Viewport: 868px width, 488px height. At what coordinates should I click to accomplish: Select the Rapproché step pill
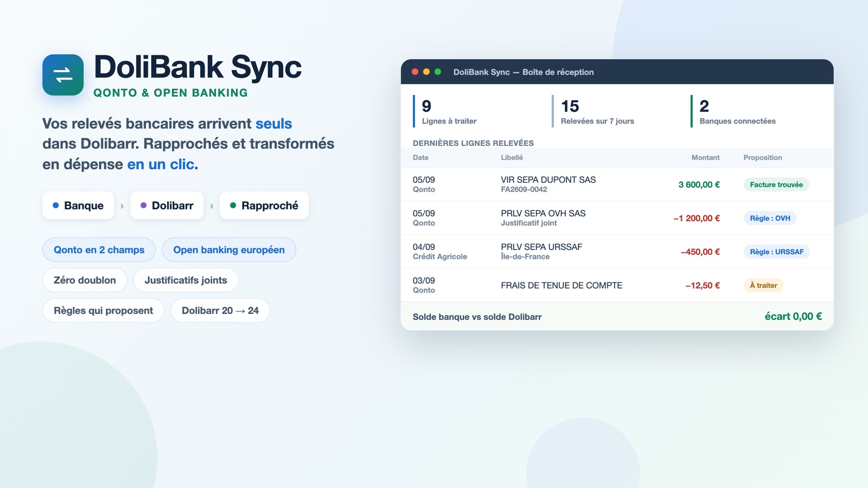(x=264, y=206)
